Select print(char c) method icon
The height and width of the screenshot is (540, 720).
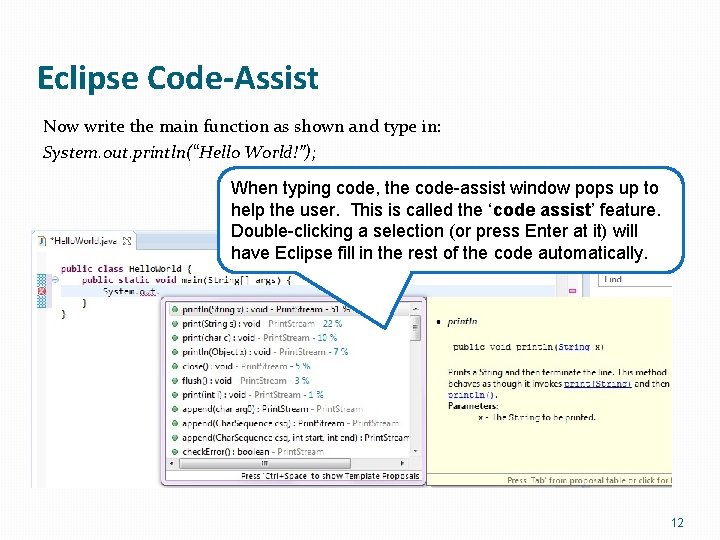(174, 338)
